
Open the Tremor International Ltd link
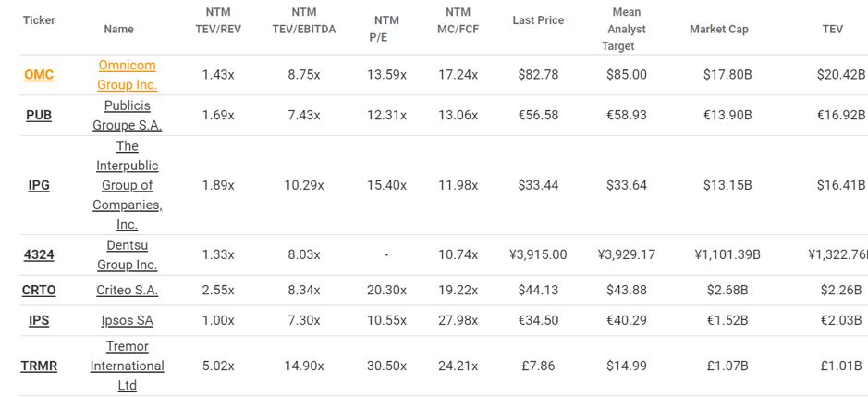(128, 366)
